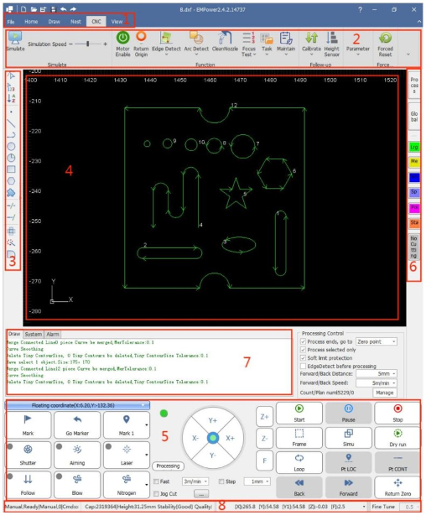Toggle 'Process selected only' checkbox
The width and height of the screenshot is (426, 516).
pyautogui.click(x=303, y=350)
